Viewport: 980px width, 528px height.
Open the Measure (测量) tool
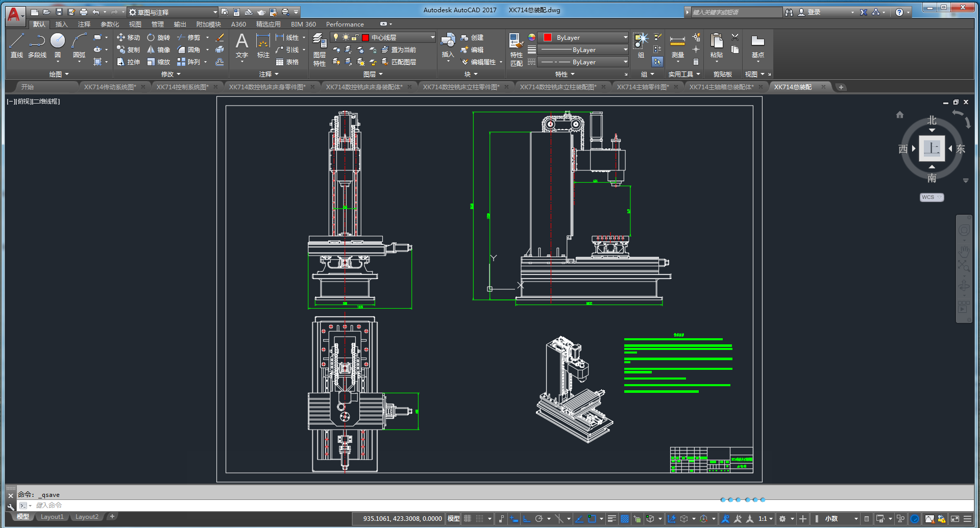point(677,46)
